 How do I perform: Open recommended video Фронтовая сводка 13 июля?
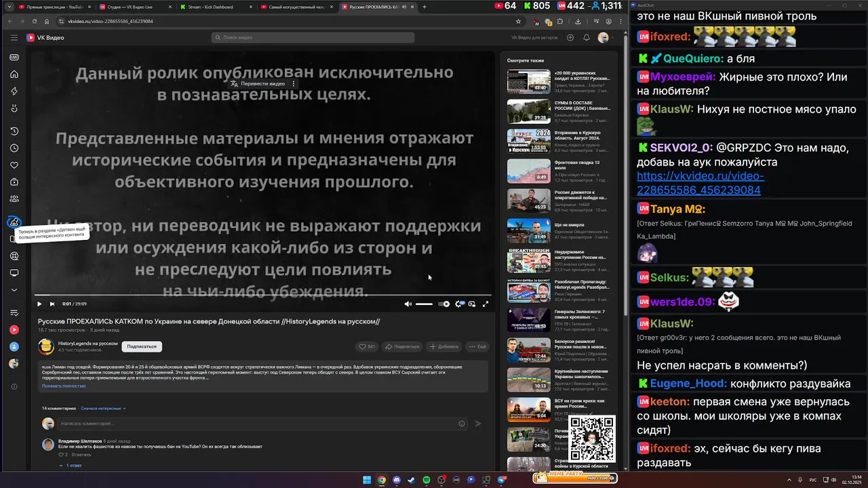(x=559, y=171)
